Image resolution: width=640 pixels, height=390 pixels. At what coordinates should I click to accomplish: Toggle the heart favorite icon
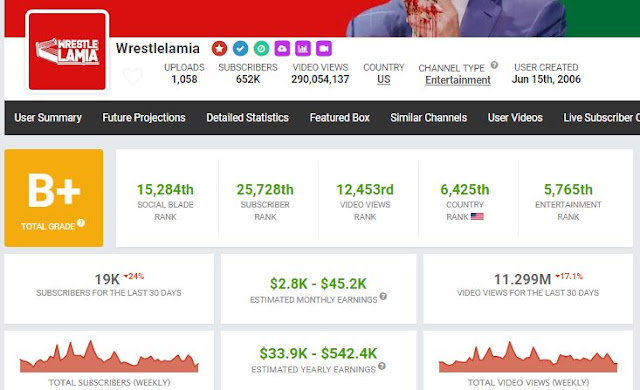[133, 76]
